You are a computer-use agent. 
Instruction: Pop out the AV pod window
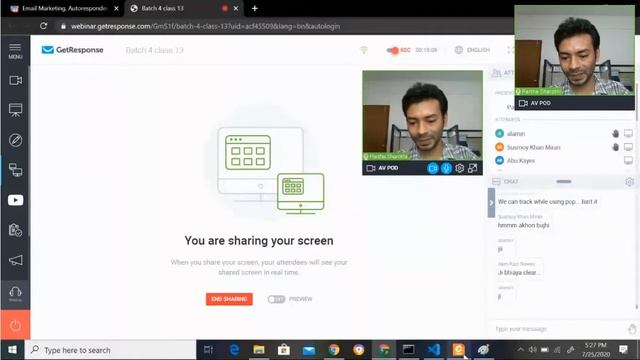click(473, 168)
